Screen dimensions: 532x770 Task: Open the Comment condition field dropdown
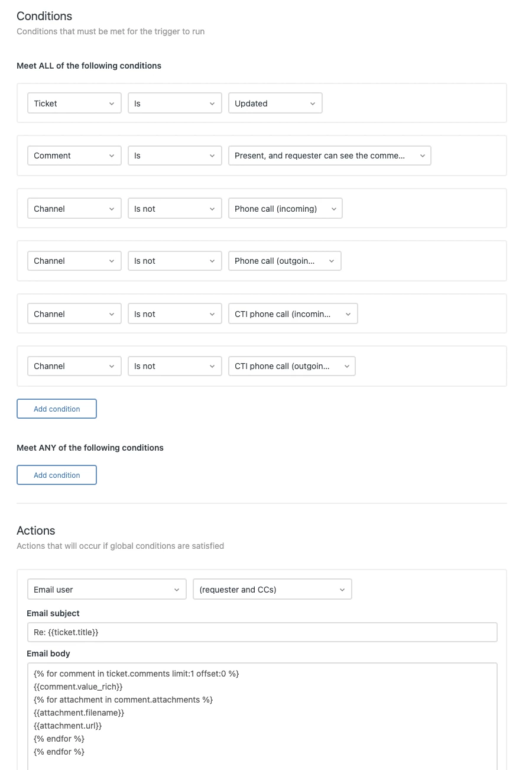[x=74, y=156]
